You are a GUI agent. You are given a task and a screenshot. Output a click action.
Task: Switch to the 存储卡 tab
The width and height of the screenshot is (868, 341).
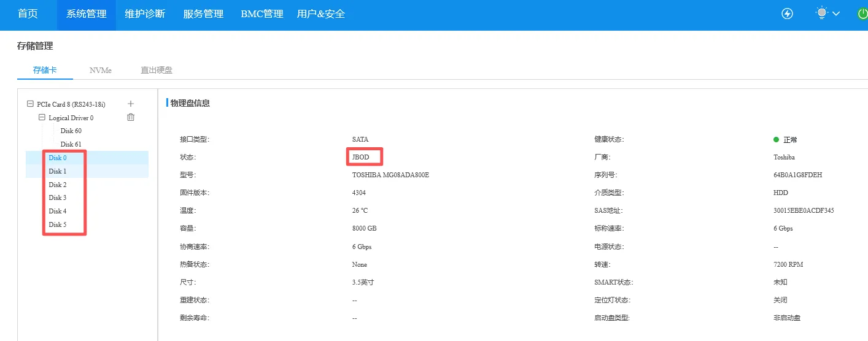45,70
